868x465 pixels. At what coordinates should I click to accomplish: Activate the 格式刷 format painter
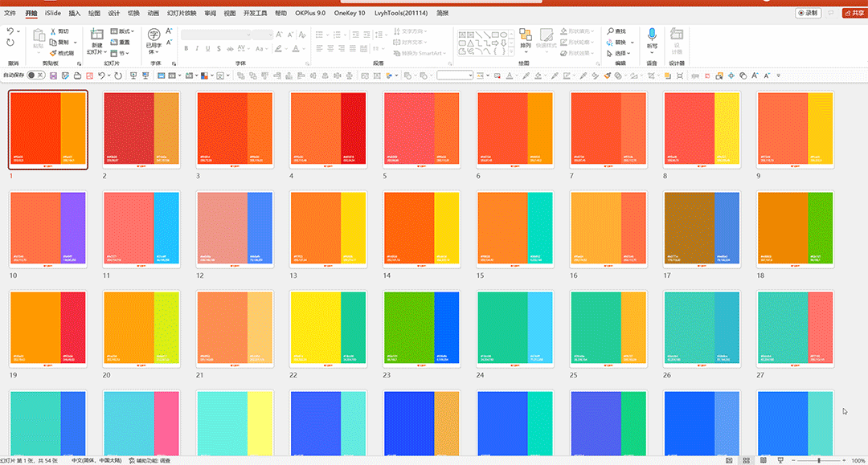[x=61, y=53]
